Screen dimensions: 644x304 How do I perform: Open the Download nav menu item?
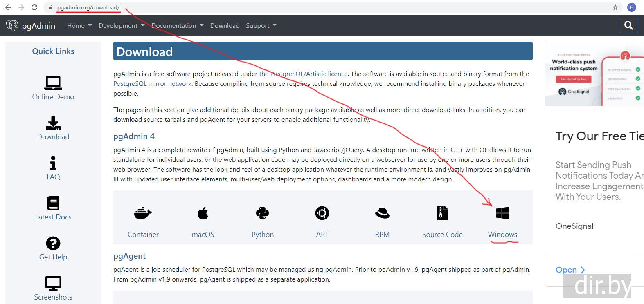[225, 25]
